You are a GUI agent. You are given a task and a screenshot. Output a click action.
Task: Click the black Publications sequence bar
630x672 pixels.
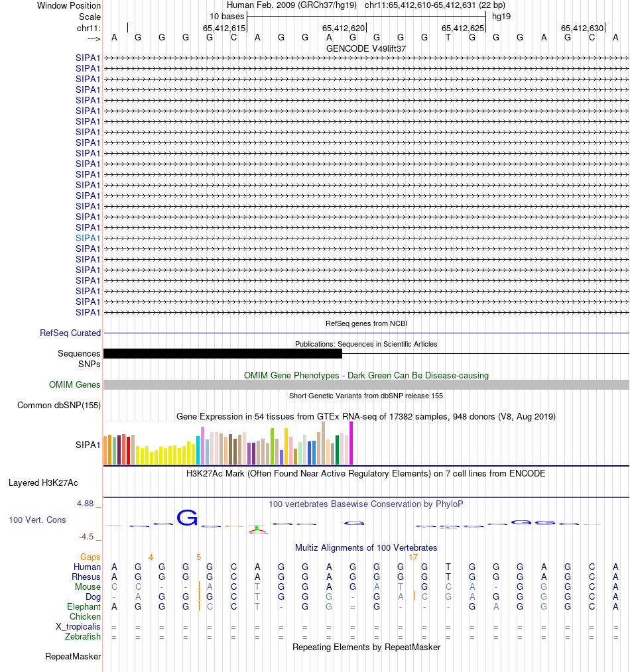223,354
